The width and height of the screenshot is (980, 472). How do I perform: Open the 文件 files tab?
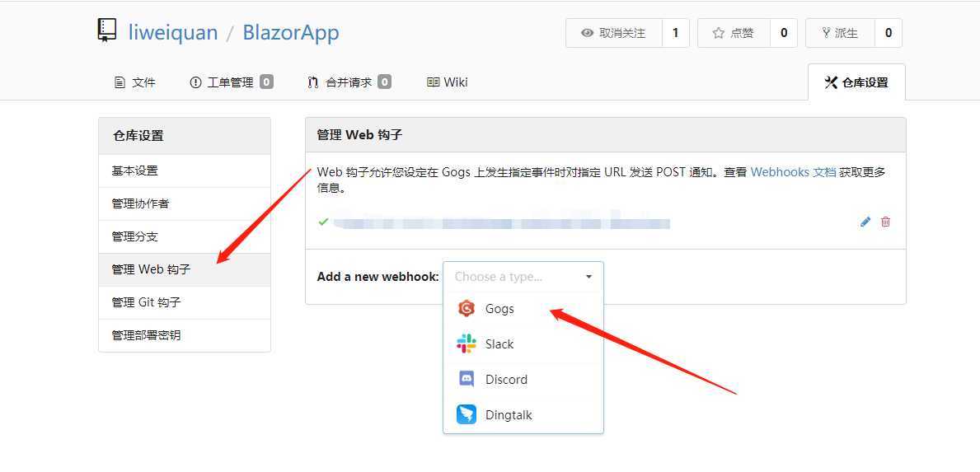point(135,82)
